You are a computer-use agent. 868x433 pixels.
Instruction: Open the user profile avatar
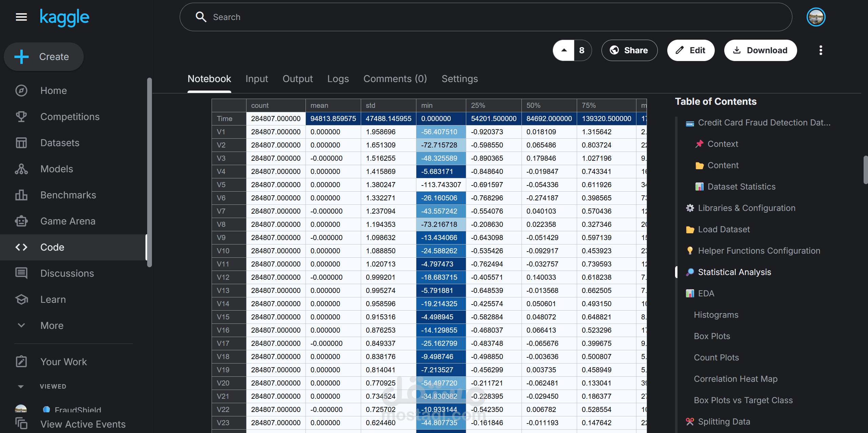tap(816, 17)
